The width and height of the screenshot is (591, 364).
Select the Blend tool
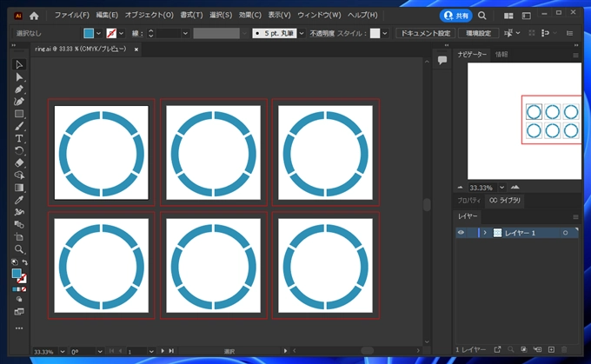pos(19,225)
